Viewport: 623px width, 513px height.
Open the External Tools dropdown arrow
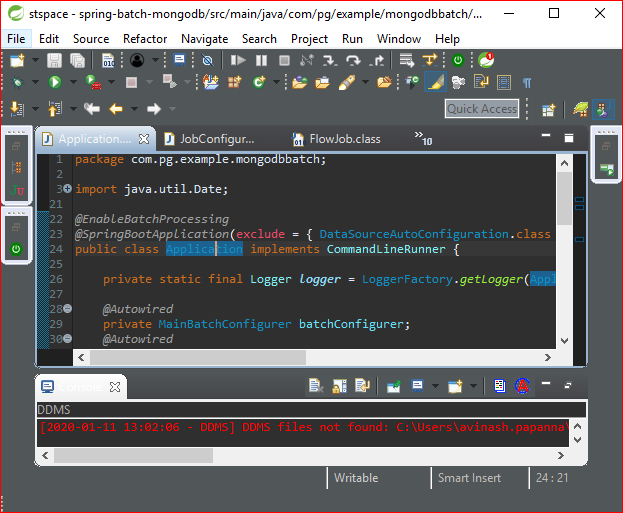click(x=112, y=82)
